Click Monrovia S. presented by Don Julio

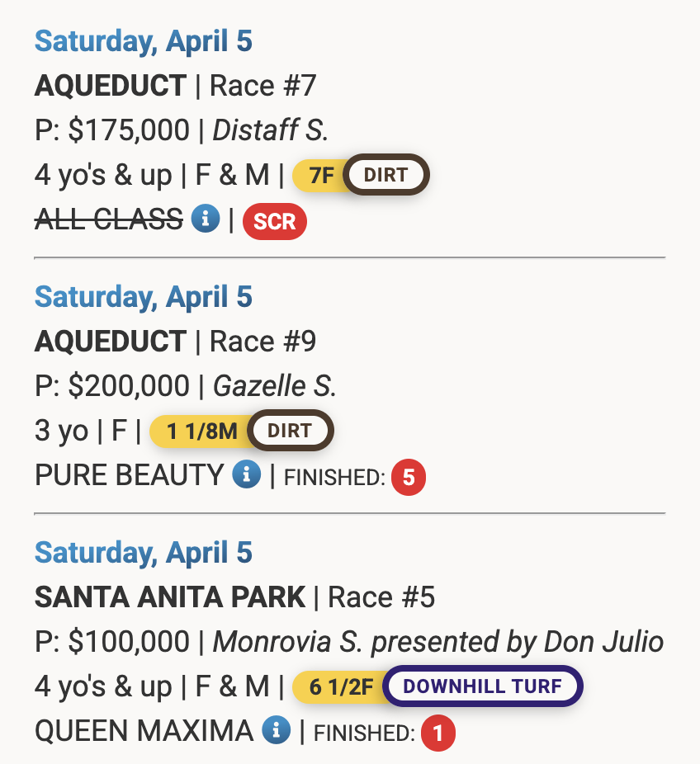[438, 641]
